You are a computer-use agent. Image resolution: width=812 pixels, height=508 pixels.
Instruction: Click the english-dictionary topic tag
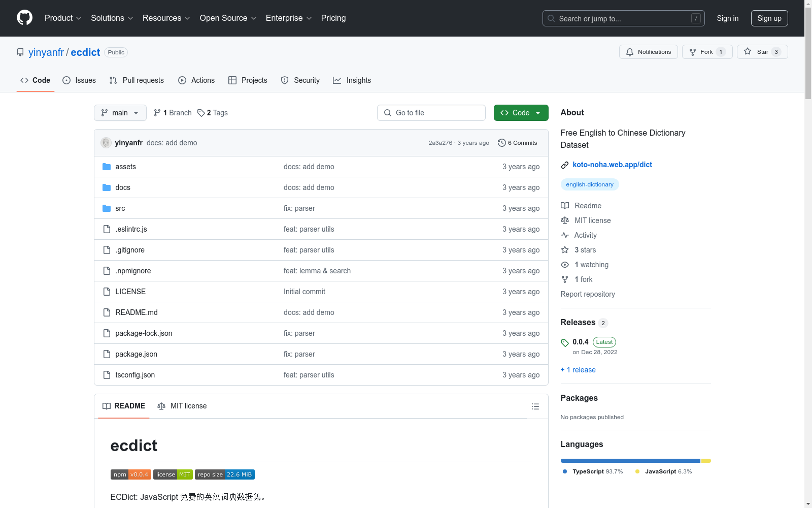[x=590, y=184]
